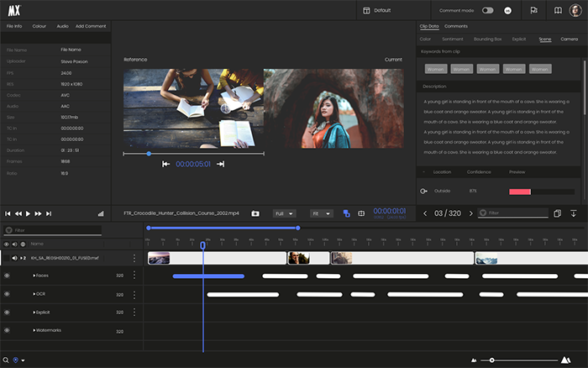Click the download icon in clip navigator
Viewport: 588px width, 368px height.
point(574,213)
